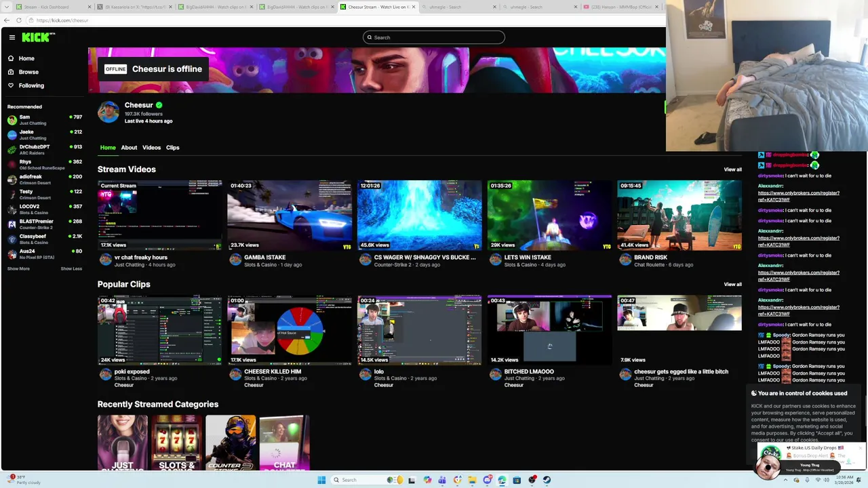The width and height of the screenshot is (868, 488).
Task: Play 'cheesur gets egged' clip thumbnail
Action: pyautogui.click(x=679, y=330)
